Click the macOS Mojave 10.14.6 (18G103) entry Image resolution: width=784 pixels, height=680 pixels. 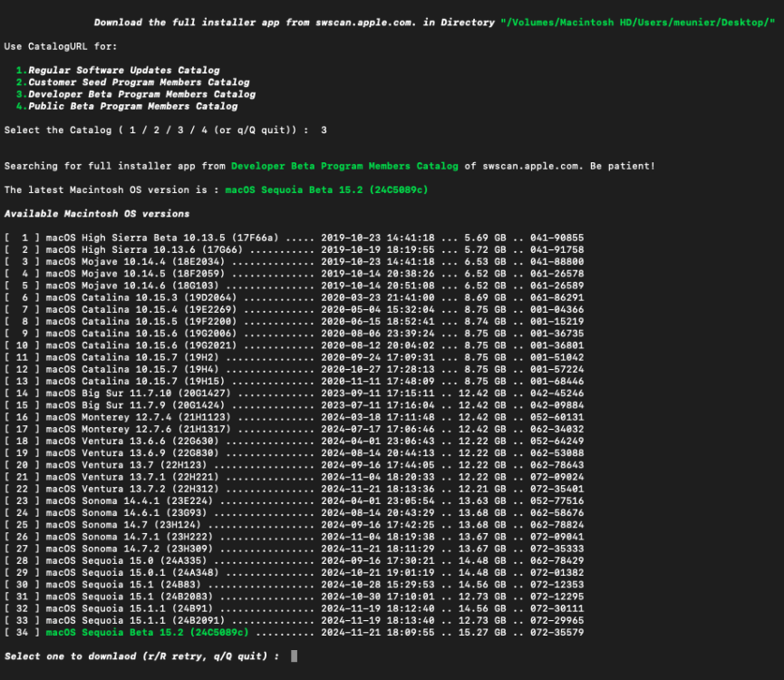click(x=294, y=286)
